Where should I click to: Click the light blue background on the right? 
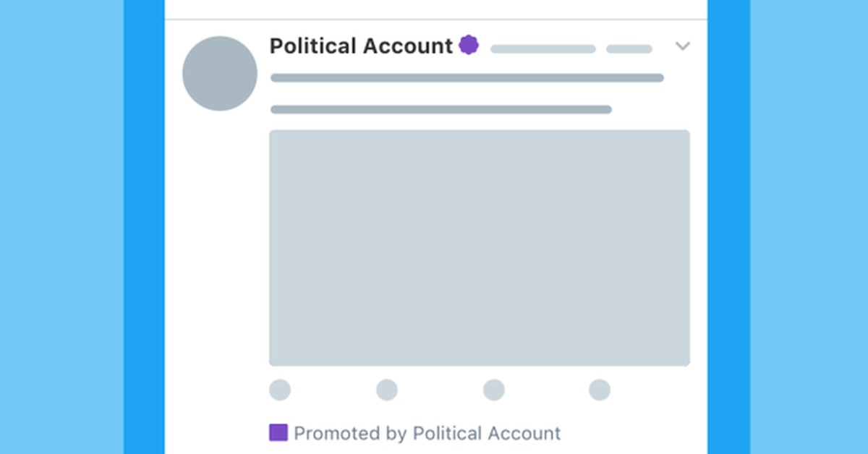[x=809, y=227]
